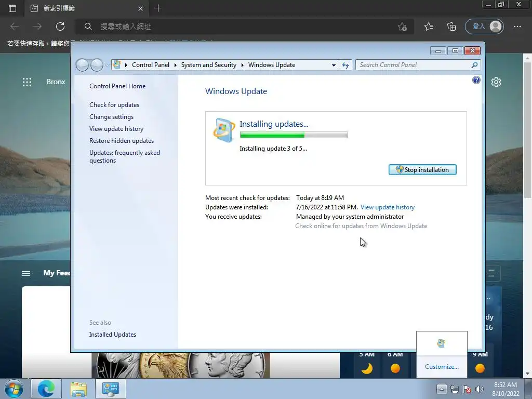Open the clock showing 8:52 AM
The width and height of the screenshot is (532, 399).
click(x=506, y=389)
